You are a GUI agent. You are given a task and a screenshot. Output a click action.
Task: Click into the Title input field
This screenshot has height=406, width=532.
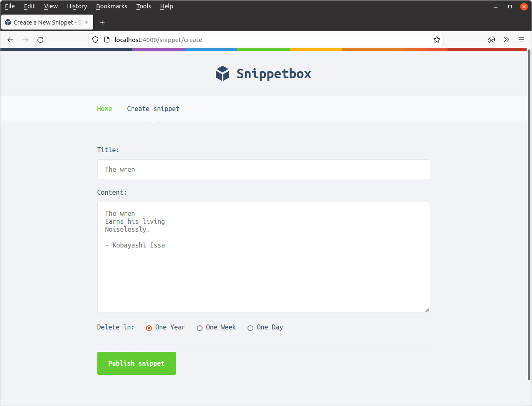(x=263, y=169)
